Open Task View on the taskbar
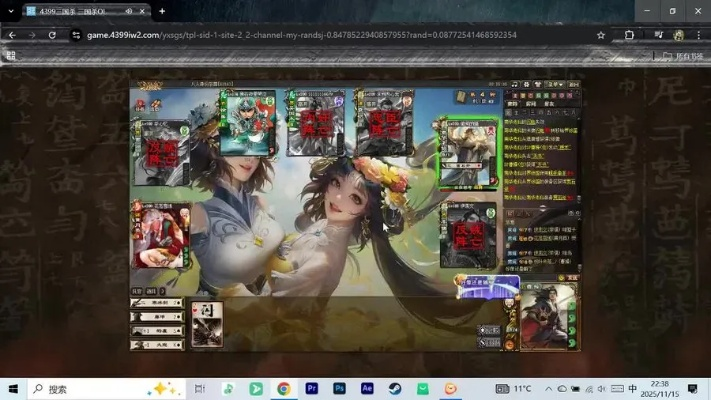Screen dimensions: 711x400 pos(200,389)
